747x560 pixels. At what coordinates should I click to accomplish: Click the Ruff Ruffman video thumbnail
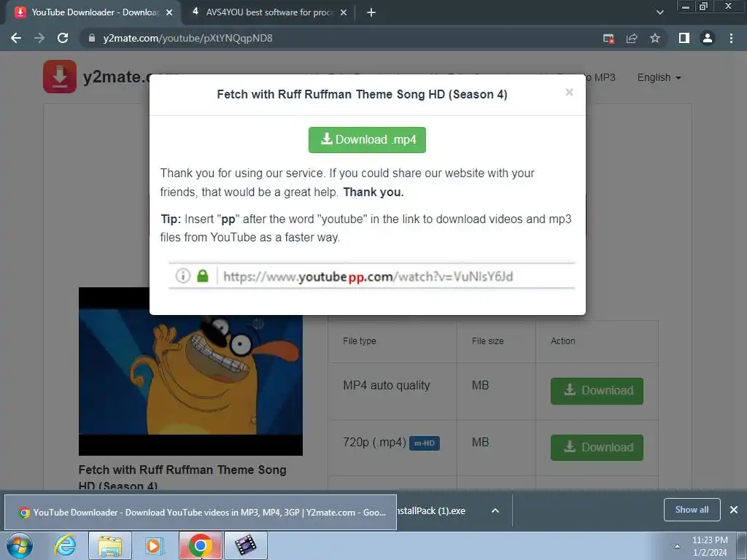tap(190, 371)
